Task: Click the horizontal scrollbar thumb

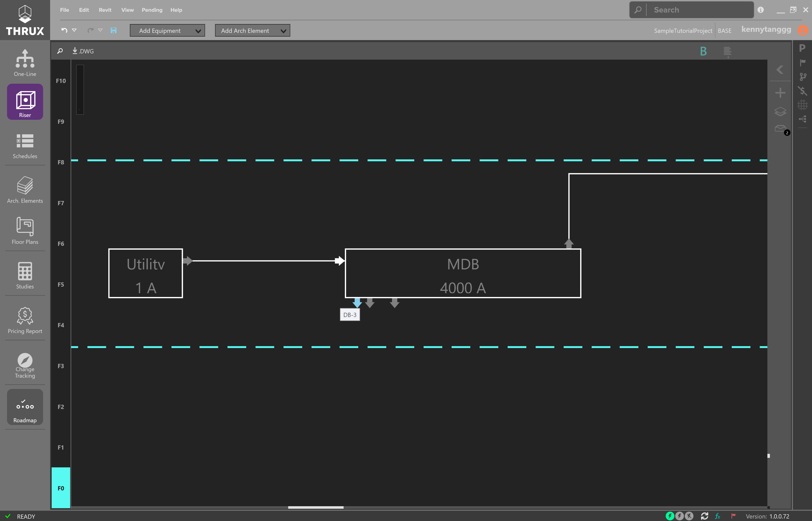Action: 316,507
